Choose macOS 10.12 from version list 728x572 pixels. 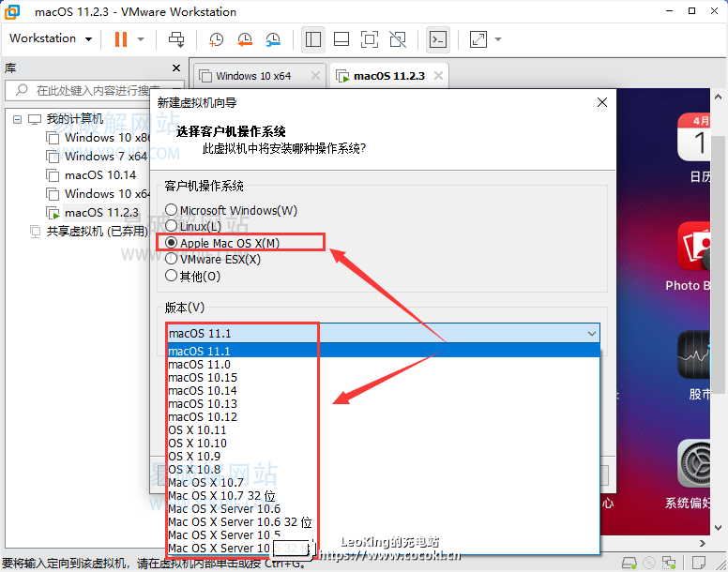pyautogui.click(x=383, y=417)
